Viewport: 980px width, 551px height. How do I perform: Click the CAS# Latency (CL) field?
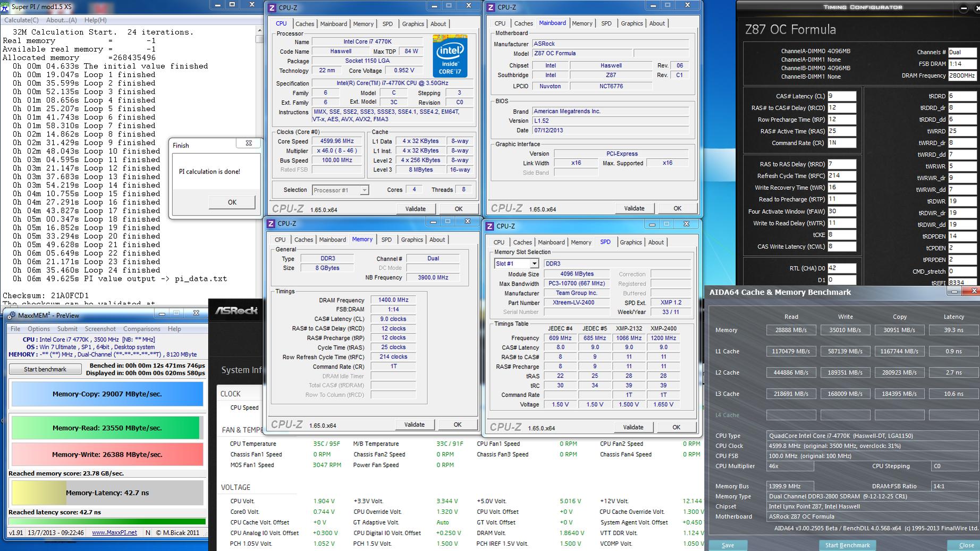click(x=842, y=96)
